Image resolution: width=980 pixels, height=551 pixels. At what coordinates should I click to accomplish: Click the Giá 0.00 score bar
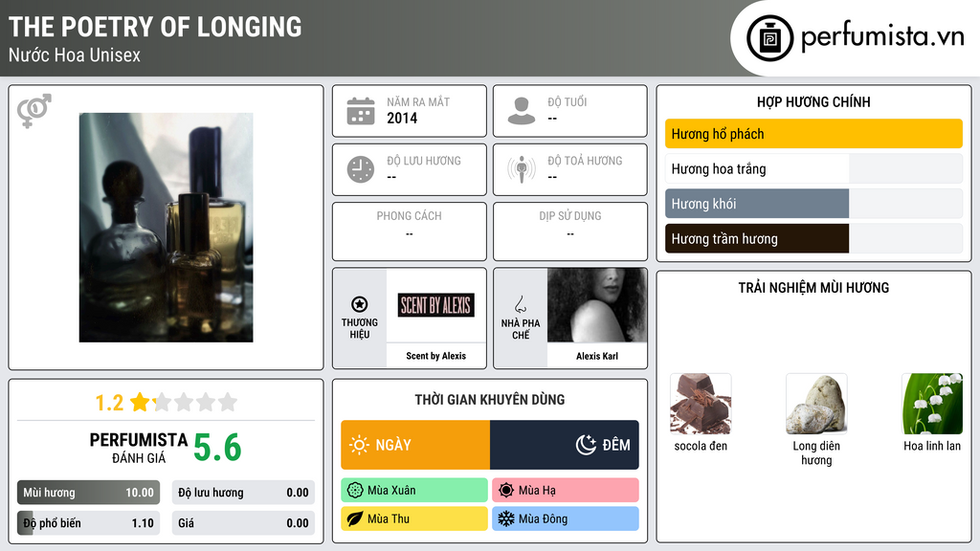[243, 523]
